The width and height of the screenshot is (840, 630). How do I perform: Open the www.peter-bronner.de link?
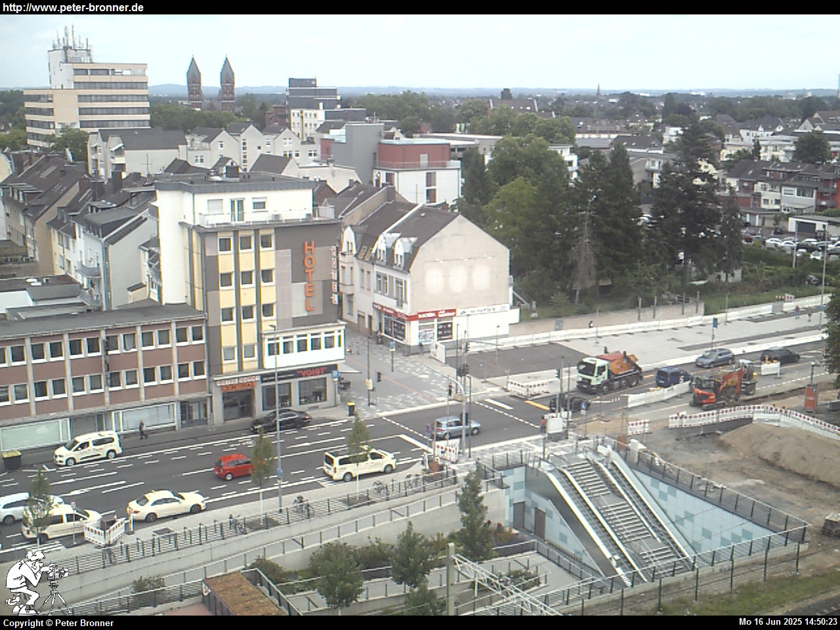[73, 8]
